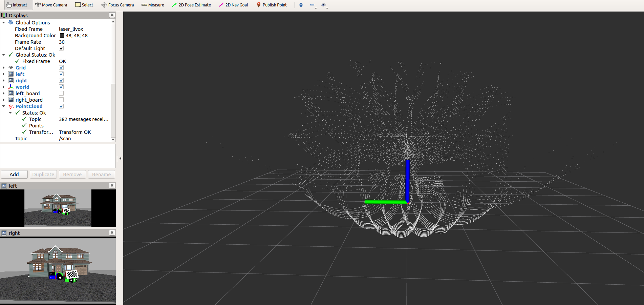Choose the Select tool
Image resolution: width=644 pixels, height=305 pixels.
(84, 5)
